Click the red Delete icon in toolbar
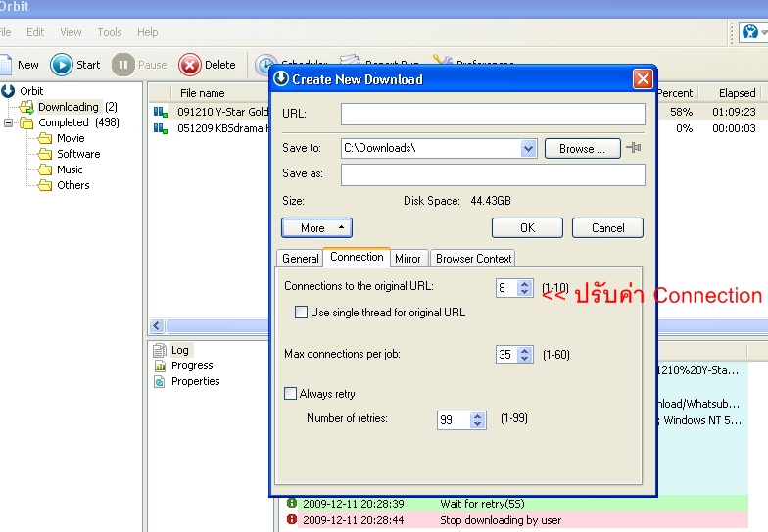Viewport: 768px width, 532px height. pos(190,65)
